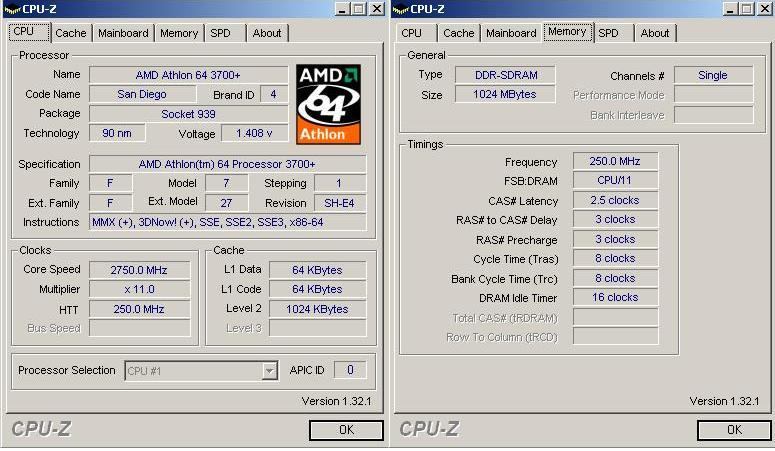Image resolution: width=775 pixels, height=451 pixels.
Task: Switch to Memory tab in left CPU-Z window
Action: point(179,33)
